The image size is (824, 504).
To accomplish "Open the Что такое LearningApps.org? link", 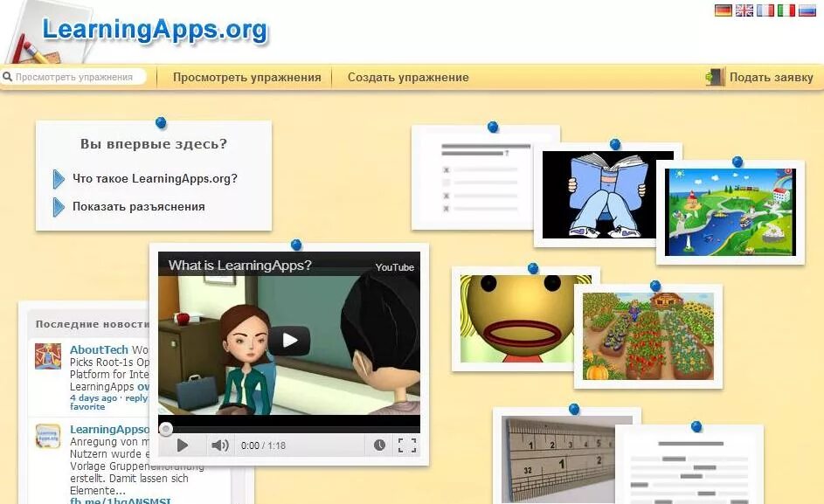I will point(155,179).
